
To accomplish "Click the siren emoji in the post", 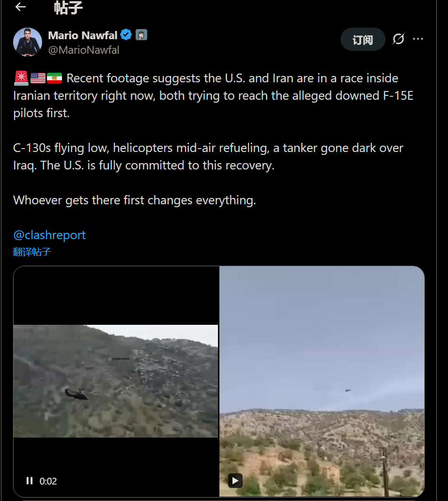I will [x=21, y=78].
